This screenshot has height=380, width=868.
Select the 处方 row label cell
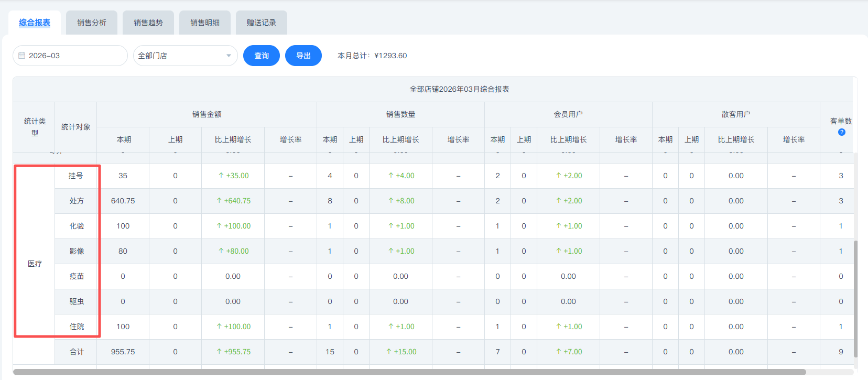click(x=76, y=201)
